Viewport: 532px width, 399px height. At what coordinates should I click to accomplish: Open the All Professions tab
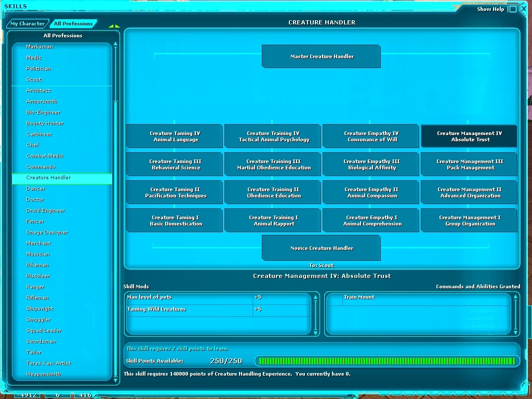[73, 24]
